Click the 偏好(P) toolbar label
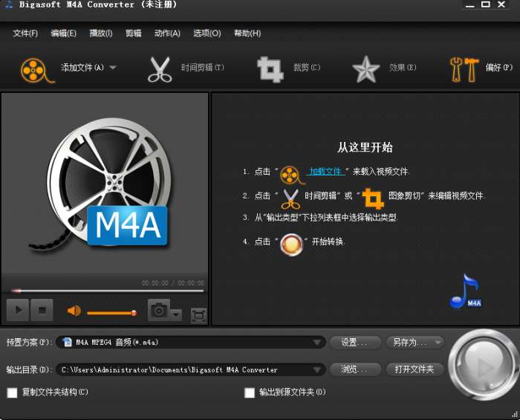This screenshot has width=520, height=420. coord(499,68)
